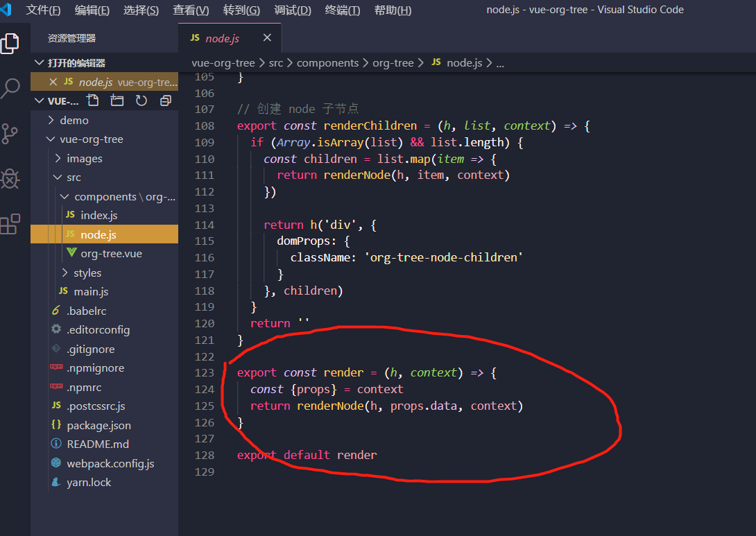Open the Source Control view icon

coord(10,134)
